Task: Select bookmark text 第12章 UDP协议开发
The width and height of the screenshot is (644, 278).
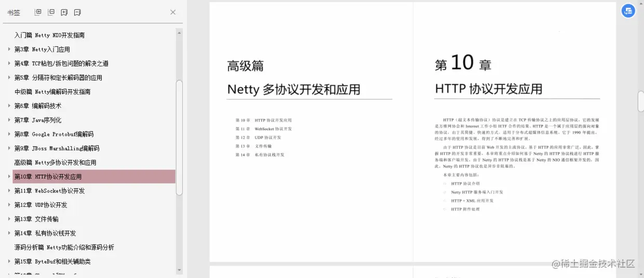Action: click(41, 205)
